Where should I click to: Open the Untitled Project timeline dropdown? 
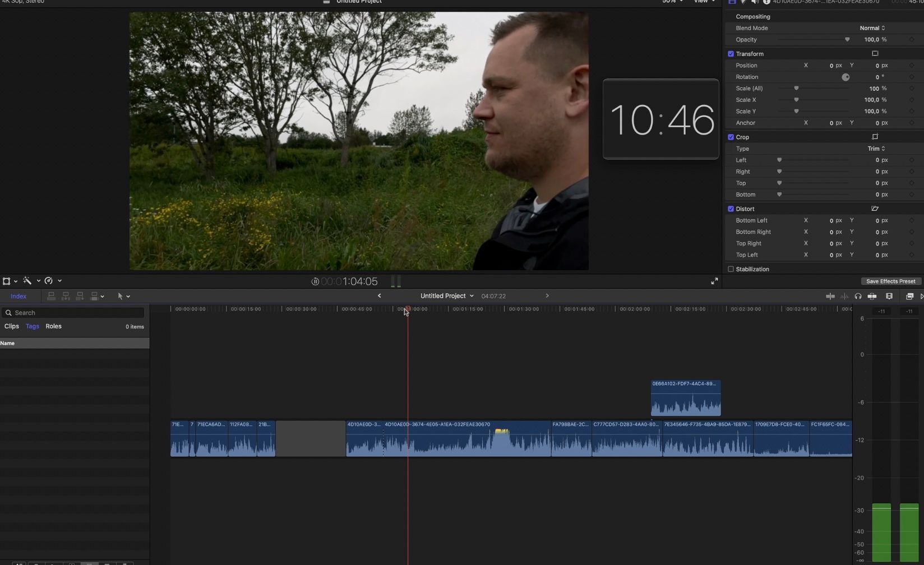click(447, 296)
